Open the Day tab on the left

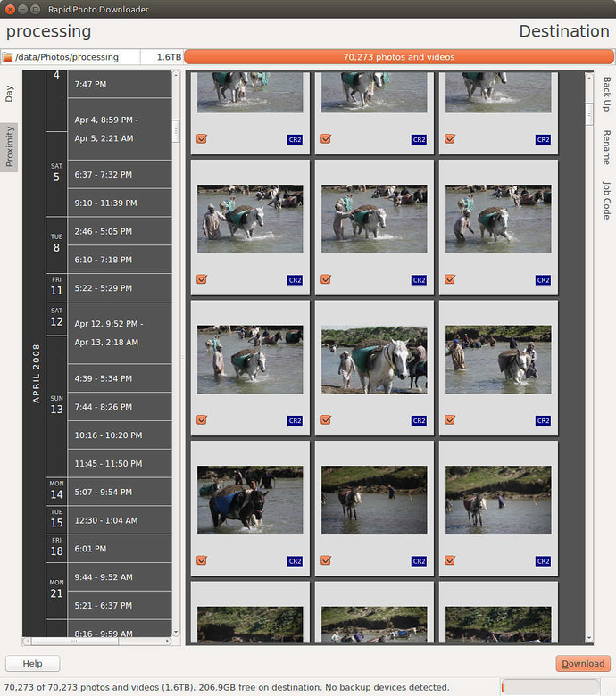9,94
